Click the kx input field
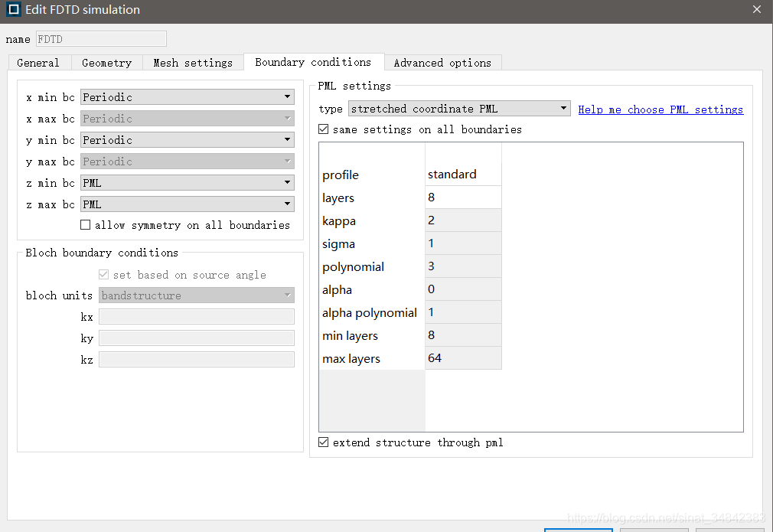This screenshot has width=773, height=532. 197,317
